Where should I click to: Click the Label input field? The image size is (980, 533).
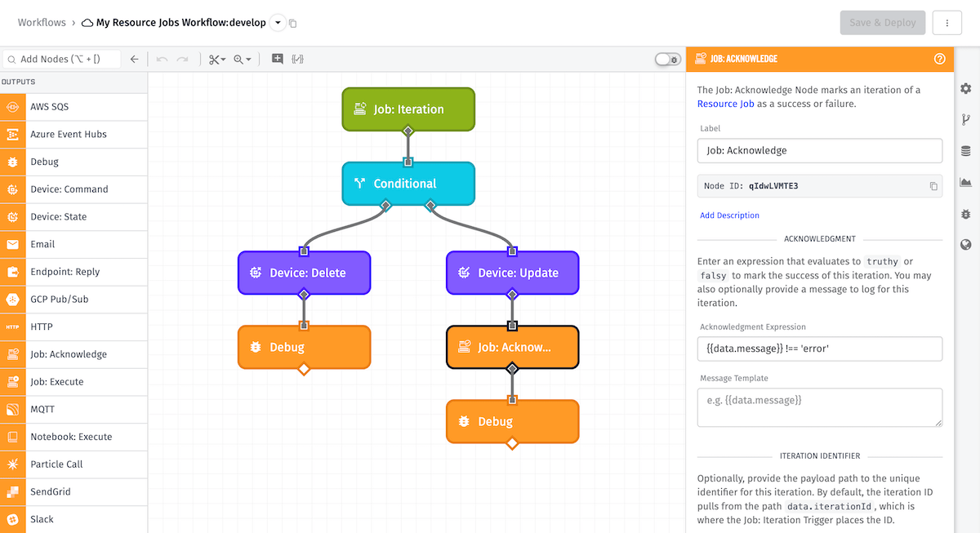pos(820,150)
